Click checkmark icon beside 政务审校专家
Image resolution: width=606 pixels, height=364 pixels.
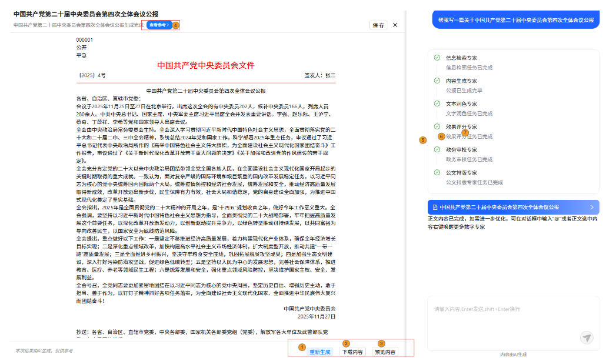(x=437, y=149)
